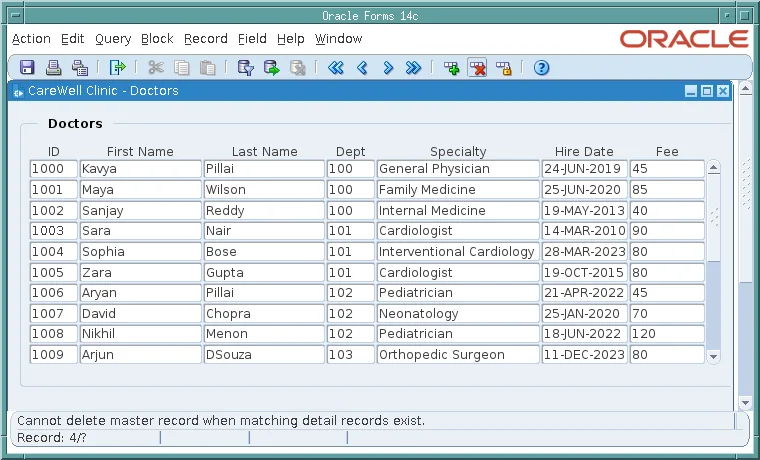Click First Name field Nikhil
The image size is (760, 460).
click(141, 334)
